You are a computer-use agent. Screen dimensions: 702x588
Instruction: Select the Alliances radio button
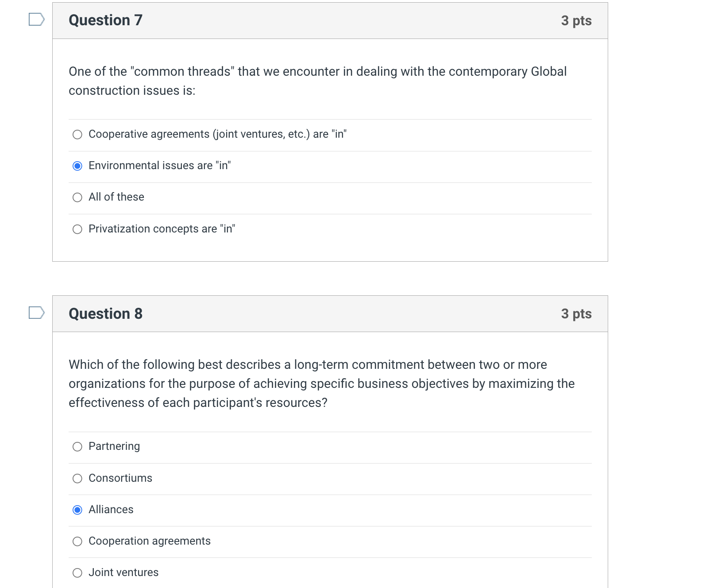[77, 510]
